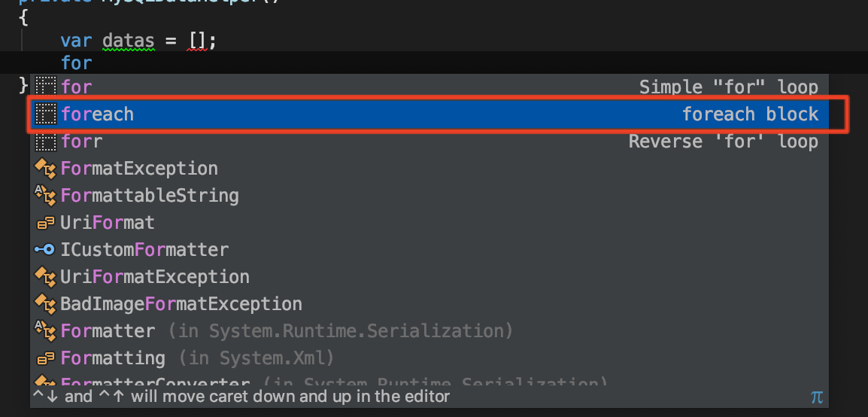
Task: Click the enum icon beside UriFormat
Action: click(46, 223)
